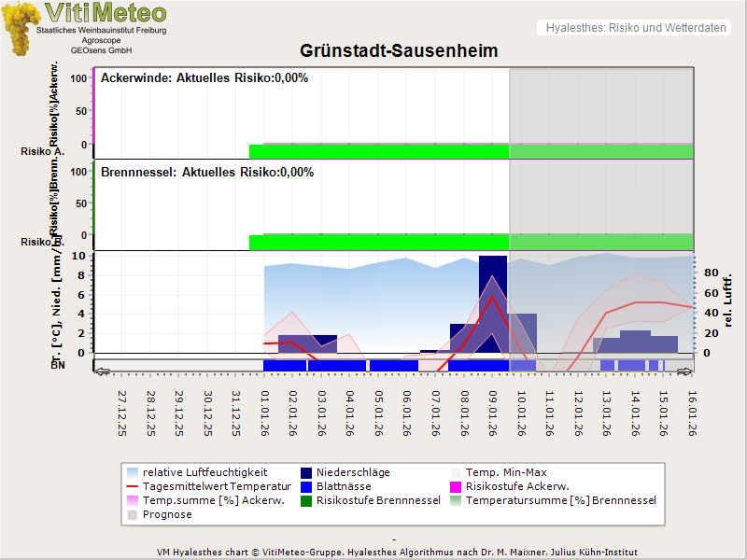747x560 pixels.
Task: Click the relative Luftfeuchtigkeit legend swatch
Action: pos(133,472)
